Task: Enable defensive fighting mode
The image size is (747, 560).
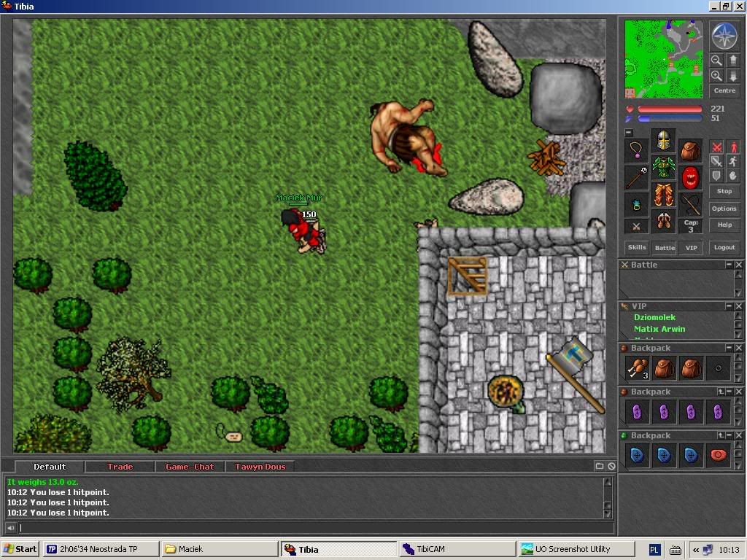Action: (716, 176)
